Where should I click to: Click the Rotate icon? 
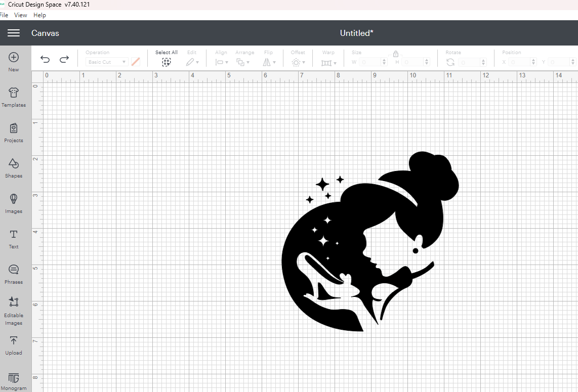pos(450,62)
